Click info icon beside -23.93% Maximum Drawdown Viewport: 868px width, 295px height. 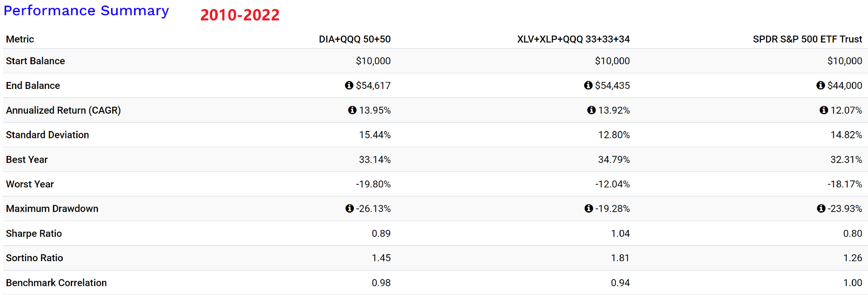[x=821, y=209]
